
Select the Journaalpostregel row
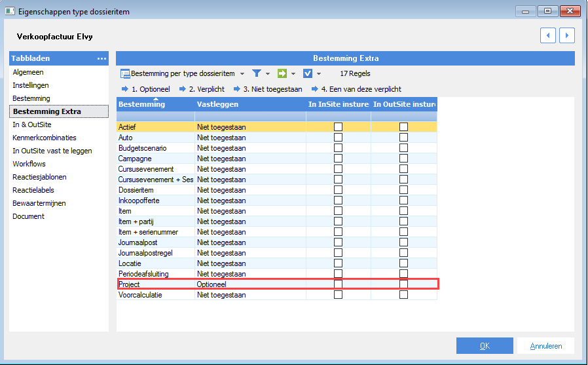[277, 253]
